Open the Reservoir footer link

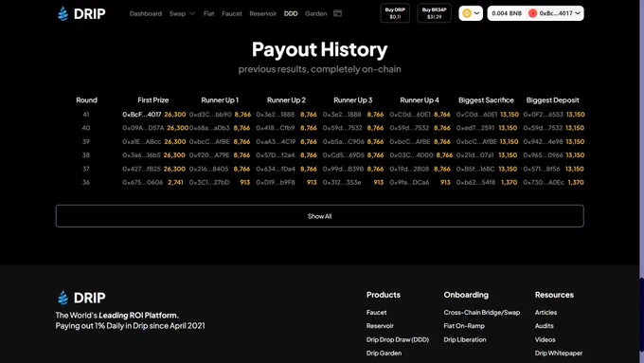pyautogui.click(x=380, y=326)
